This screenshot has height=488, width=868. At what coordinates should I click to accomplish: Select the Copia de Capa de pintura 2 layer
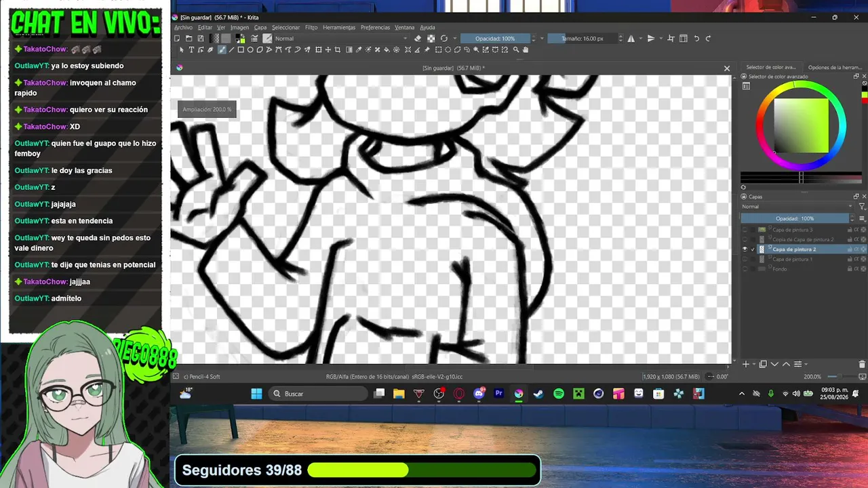tap(804, 239)
